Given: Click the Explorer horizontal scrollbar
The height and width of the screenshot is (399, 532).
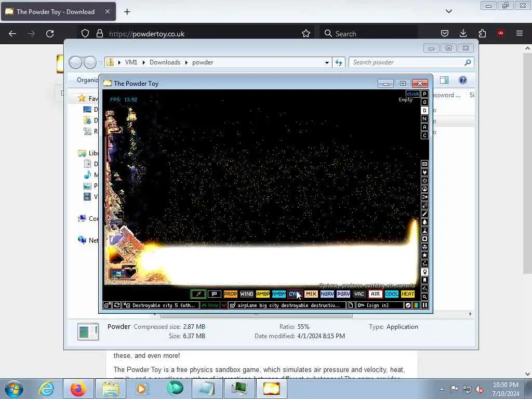Looking at the screenshot, I should (x=256, y=314).
